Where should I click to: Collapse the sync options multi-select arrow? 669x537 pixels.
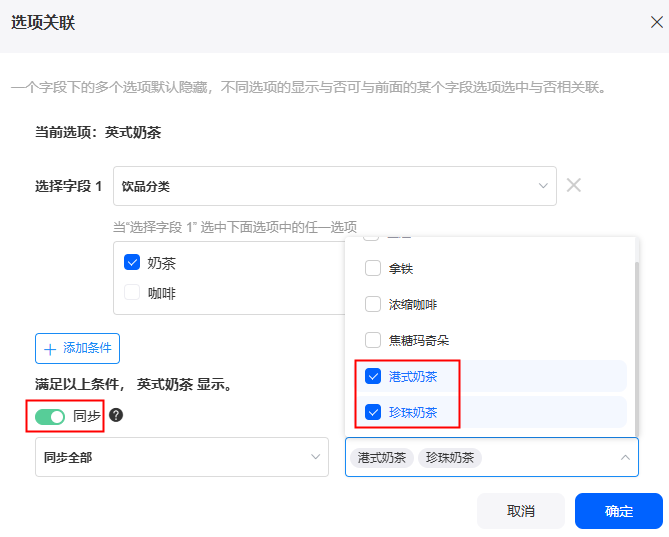(x=625, y=458)
